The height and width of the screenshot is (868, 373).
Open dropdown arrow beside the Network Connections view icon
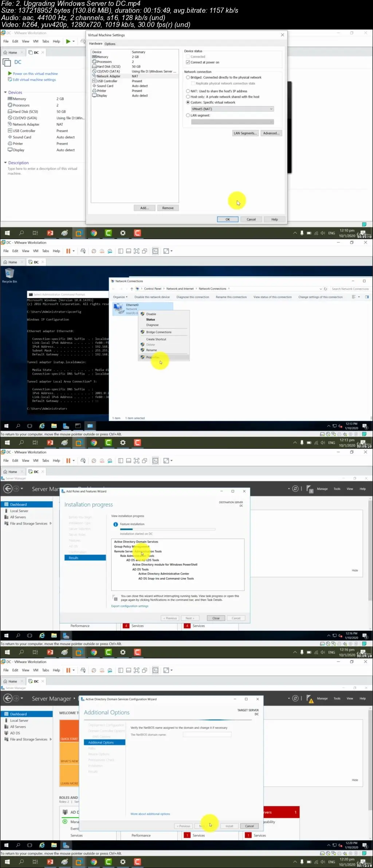(x=359, y=297)
